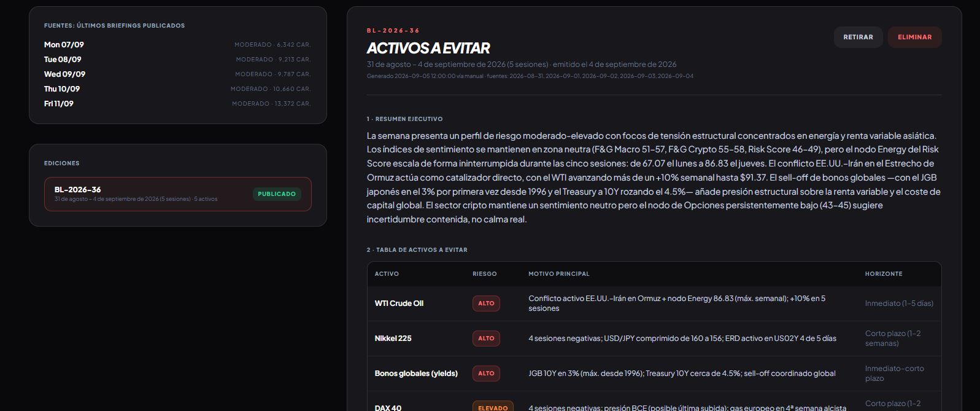Click the MOTIVO PRINCIPAL column header
980x411 pixels.
click(559, 274)
